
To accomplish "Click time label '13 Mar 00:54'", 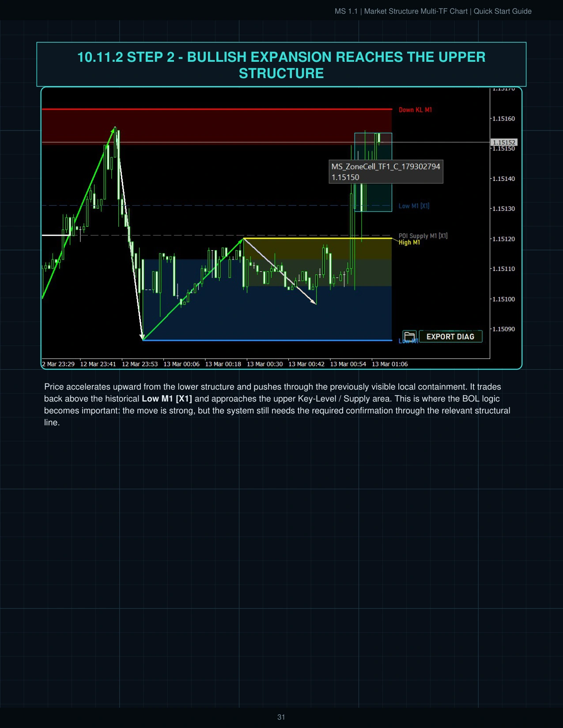I will (x=348, y=364).
